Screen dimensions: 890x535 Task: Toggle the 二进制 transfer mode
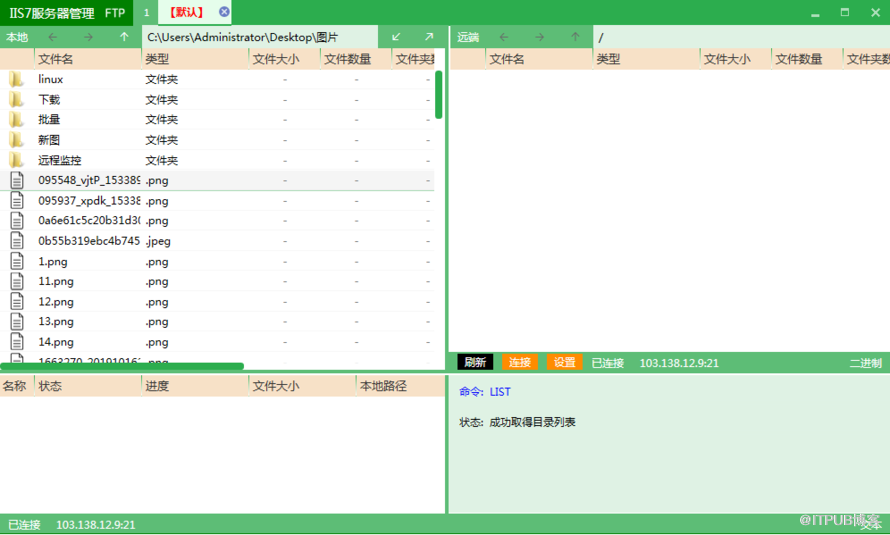tap(866, 363)
